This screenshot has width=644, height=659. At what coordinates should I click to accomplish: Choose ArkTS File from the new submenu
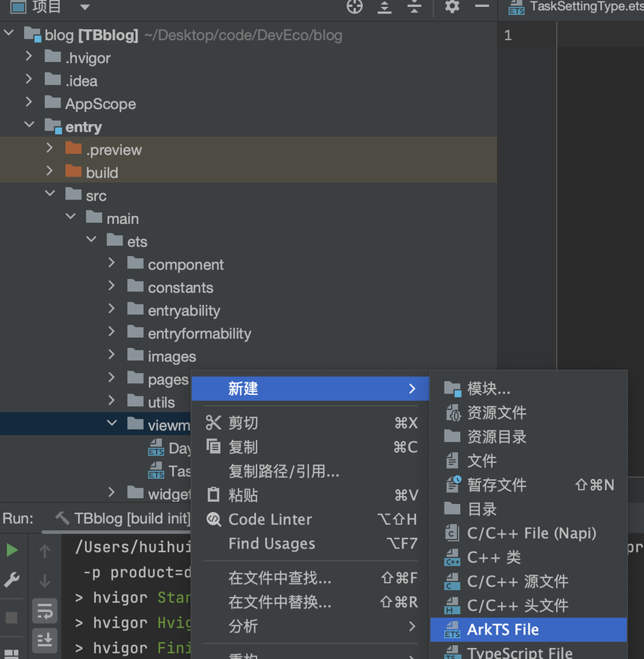503,629
